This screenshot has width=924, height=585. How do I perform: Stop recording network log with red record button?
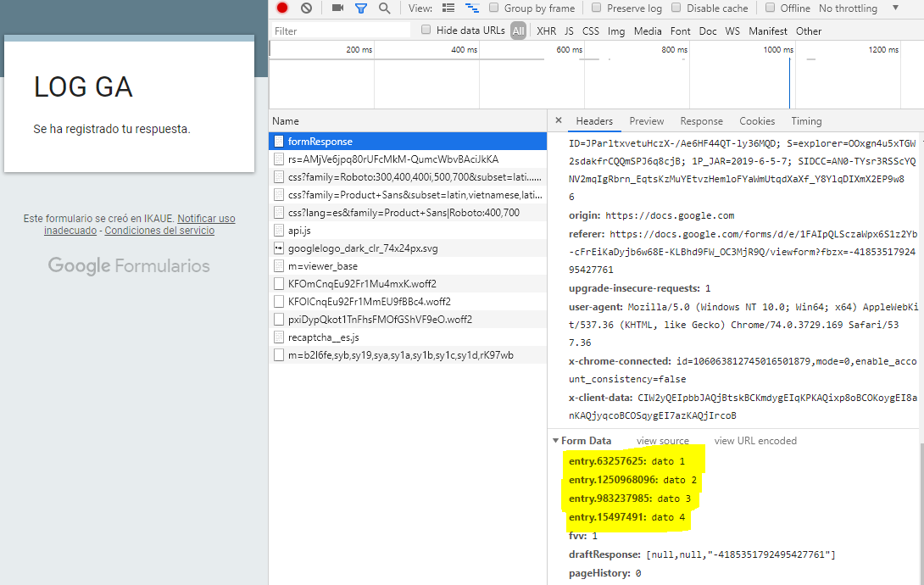282,8
